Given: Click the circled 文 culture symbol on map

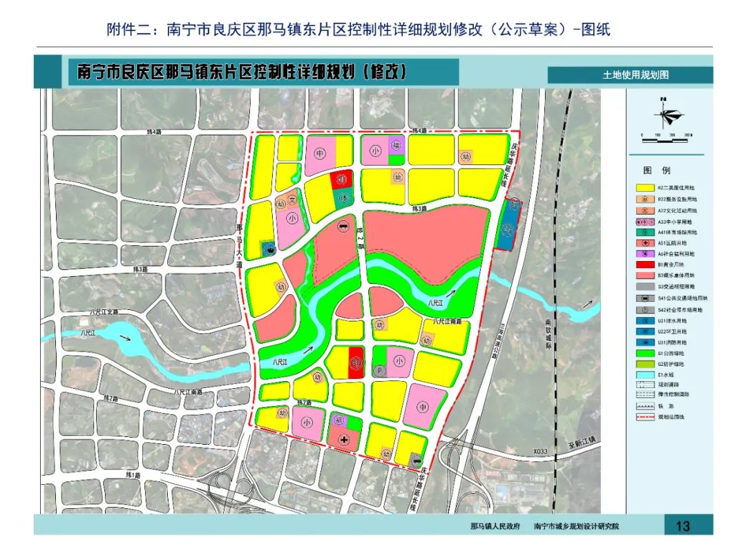Looking at the screenshot, I should click(x=292, y=200).
